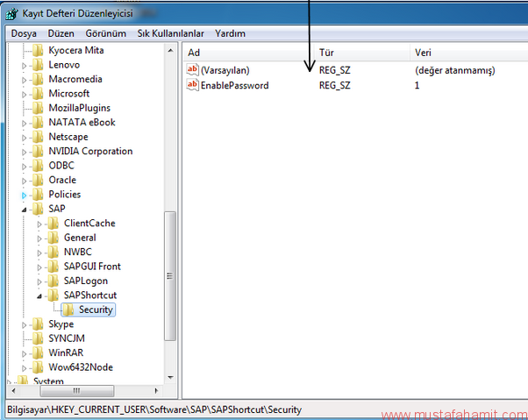Click the (Varsayılan) string value icon
The width and height of the screenshot is (528, 420).
pos(193,70)
